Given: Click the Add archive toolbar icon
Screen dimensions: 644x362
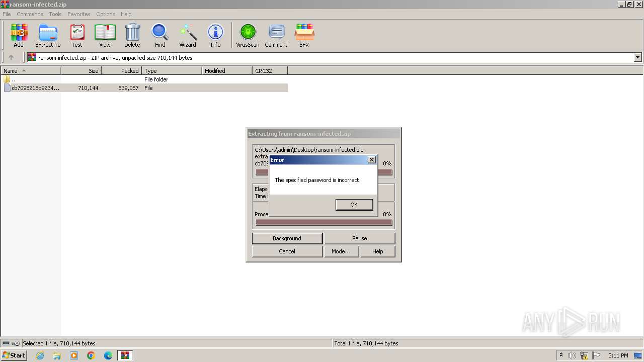Looking at the screenshot, I should (19, 36).
